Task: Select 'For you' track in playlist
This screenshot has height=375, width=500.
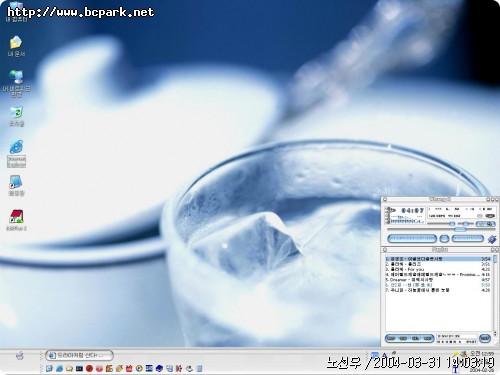Action: tap(438, 269)
